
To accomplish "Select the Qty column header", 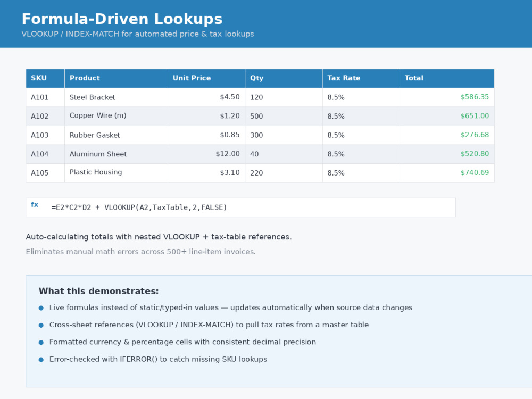I will (284, 78).
